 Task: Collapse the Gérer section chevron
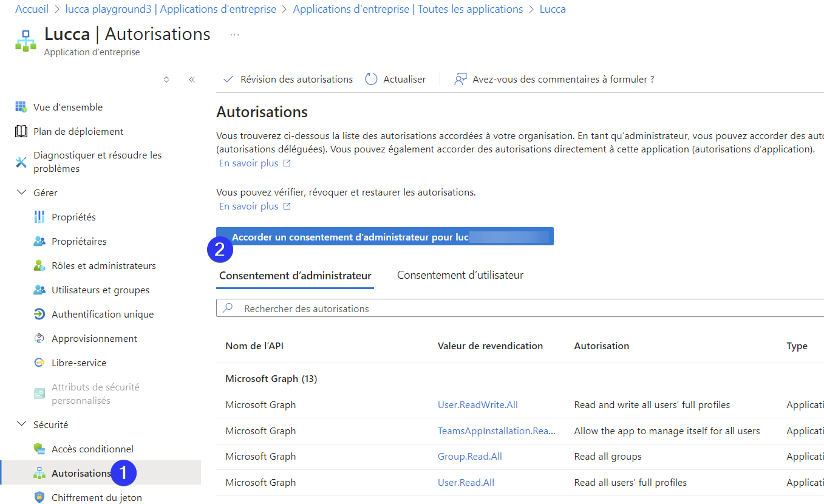coord(22,192)
